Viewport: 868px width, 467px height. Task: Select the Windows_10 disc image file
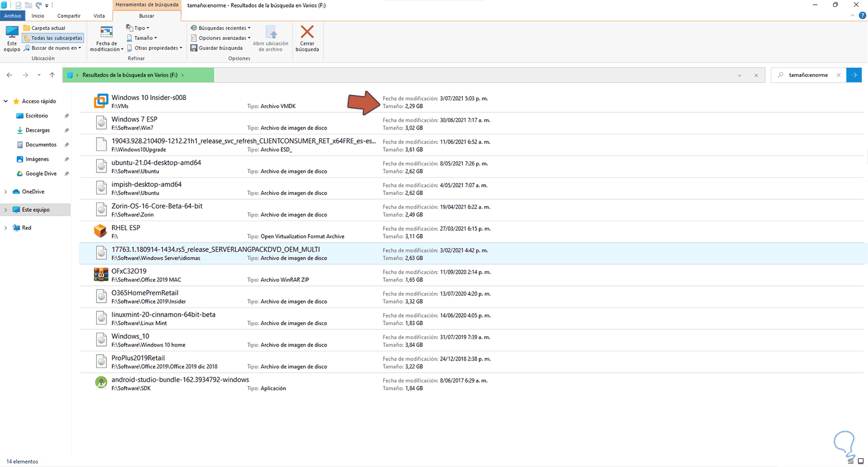pyautogui.click(x=472, y=340)
